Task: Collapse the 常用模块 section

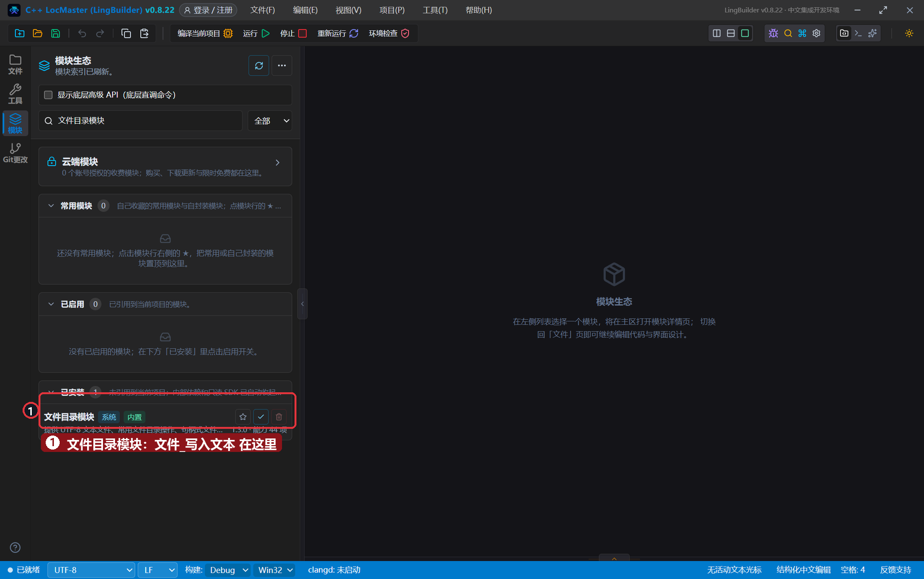Action: click(x=51, y=206)
